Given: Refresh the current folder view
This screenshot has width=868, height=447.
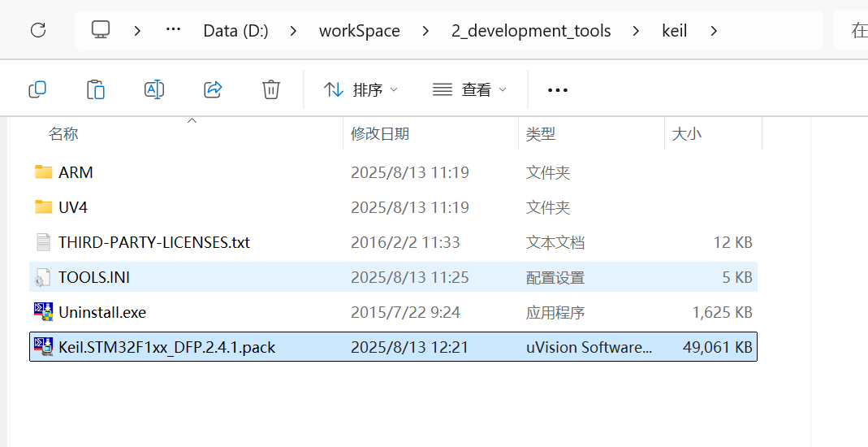Looking at the screenshot, I should point(38,30).
